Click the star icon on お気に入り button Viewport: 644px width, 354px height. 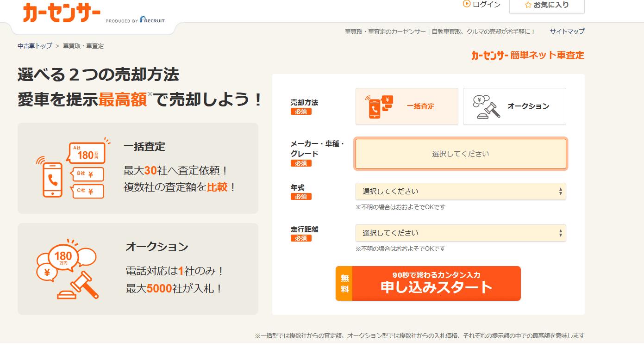tap(527, 5)
